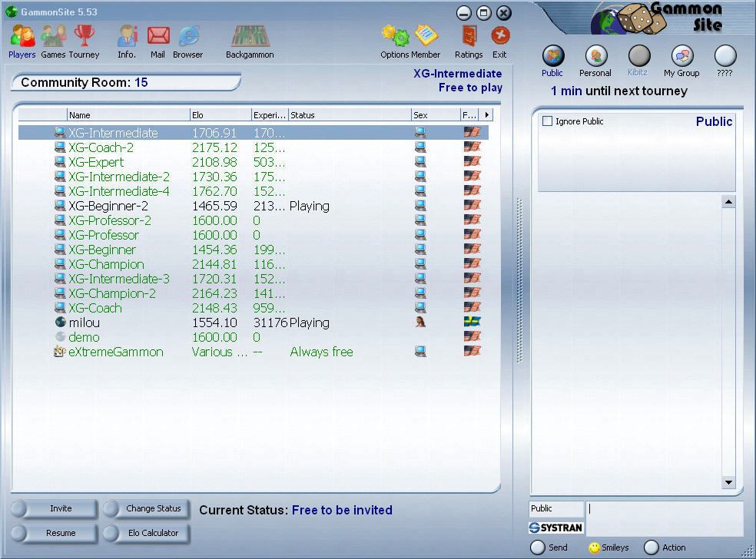Click the SYSTRAN translation logo
This screenshot has width=756, height=559.
click(556, 528)
